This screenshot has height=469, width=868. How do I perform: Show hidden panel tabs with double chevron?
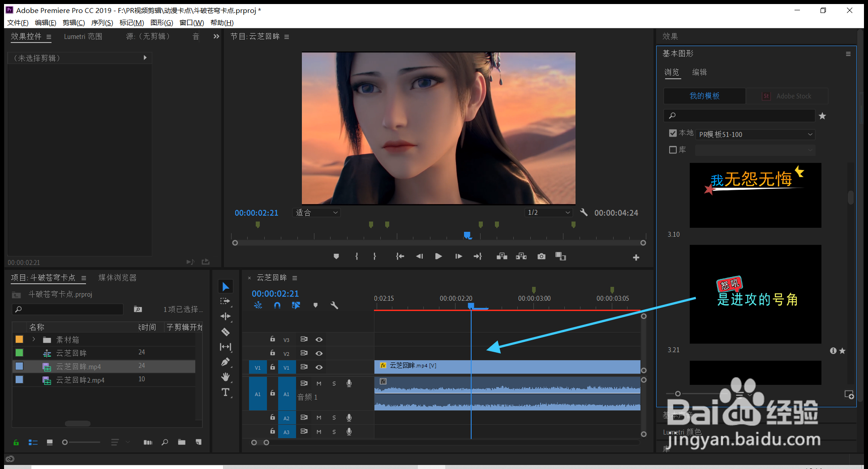click(x=216, y=36)
